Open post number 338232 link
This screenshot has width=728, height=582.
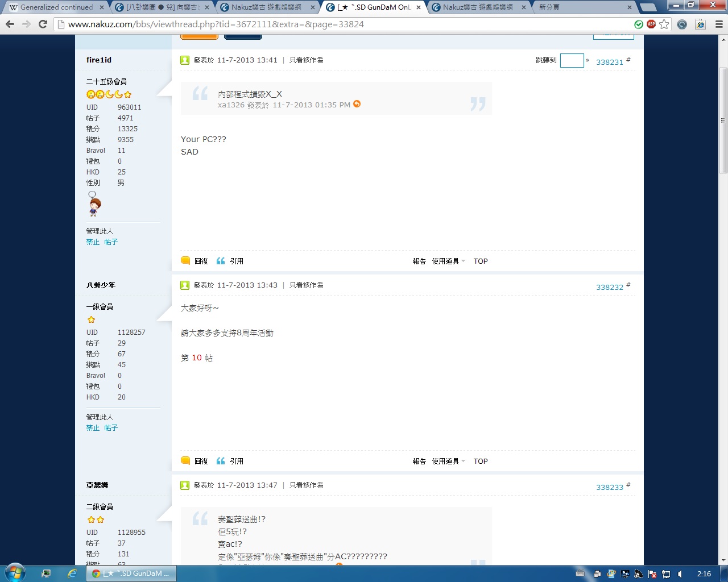pos(609,288)
